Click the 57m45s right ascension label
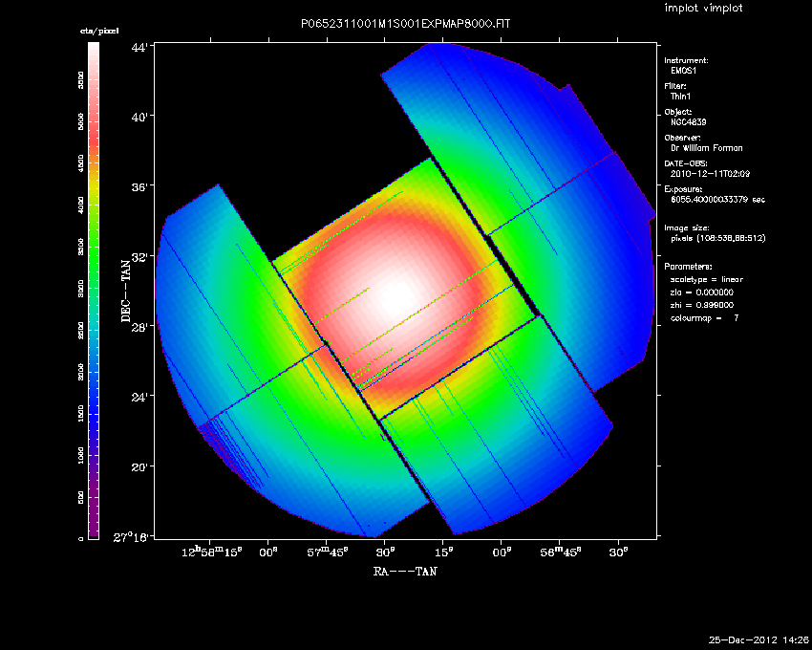This screenshot has height=650, width=812. [328, 552]
